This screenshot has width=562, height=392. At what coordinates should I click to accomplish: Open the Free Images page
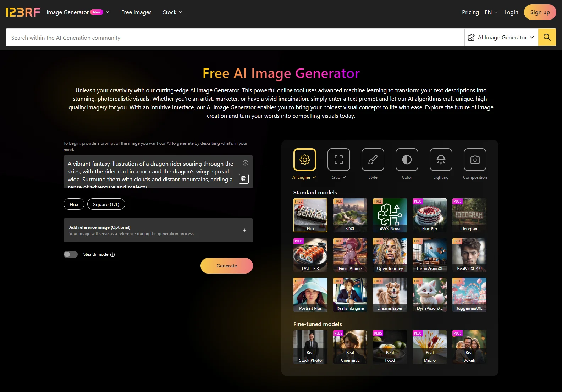tap(136, 12)
